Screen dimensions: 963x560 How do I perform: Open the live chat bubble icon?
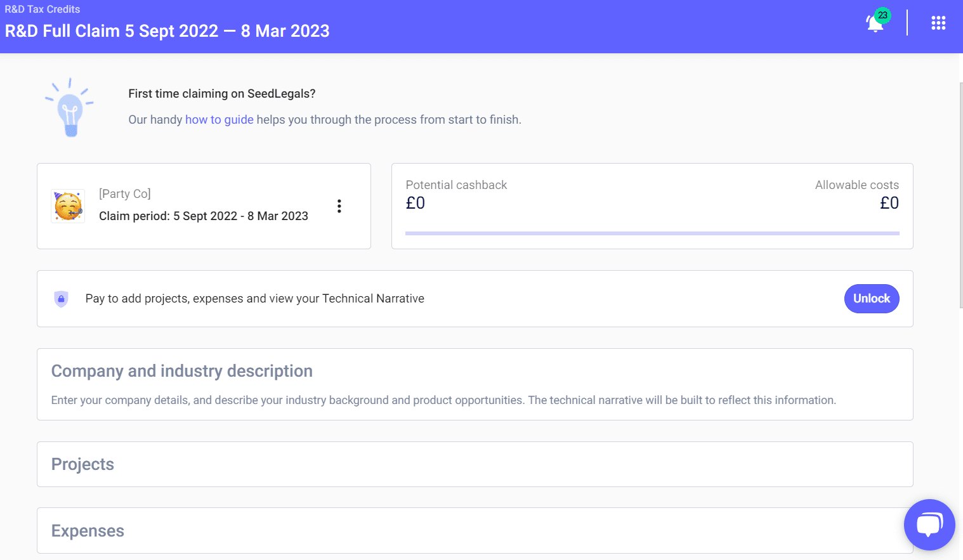point(929,524)
